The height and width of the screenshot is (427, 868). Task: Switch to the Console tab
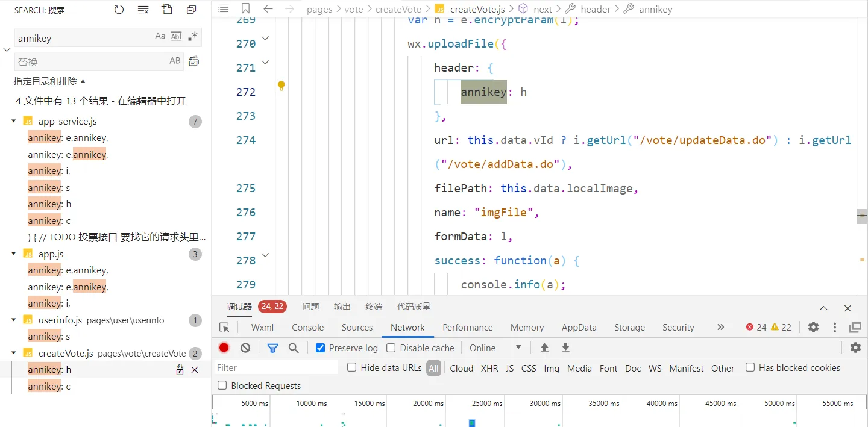click(308, 328)
